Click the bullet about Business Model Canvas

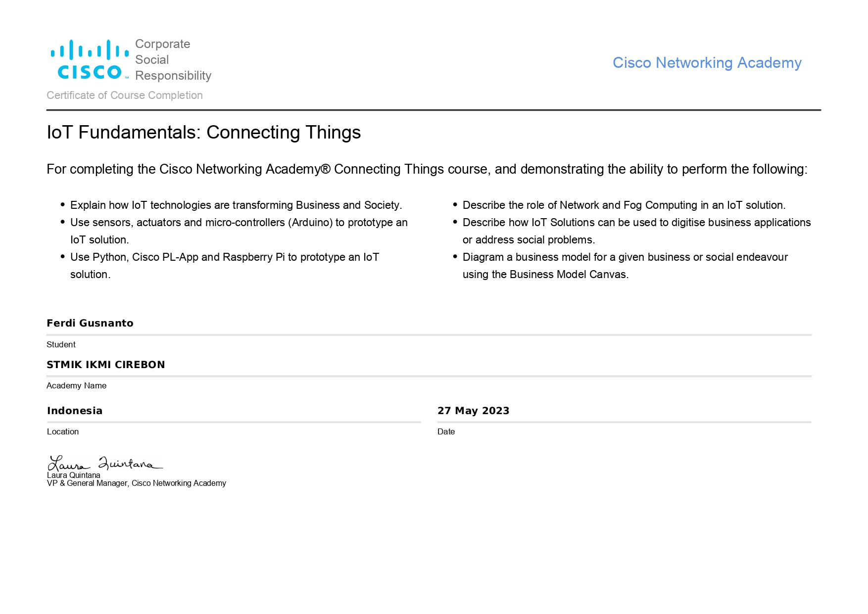tap(625, 257)
